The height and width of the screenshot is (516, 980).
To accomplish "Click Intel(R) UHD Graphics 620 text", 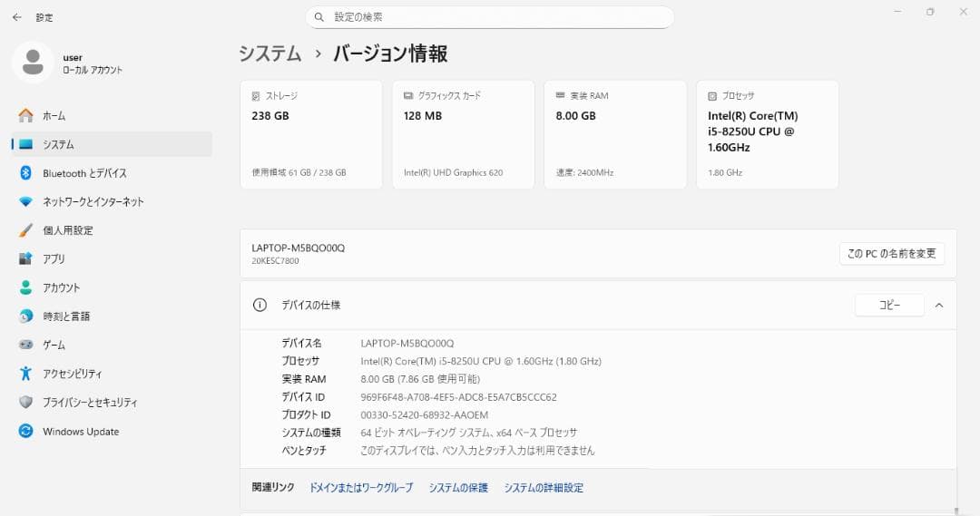I will pyautogui.click(x=453, y=172).
